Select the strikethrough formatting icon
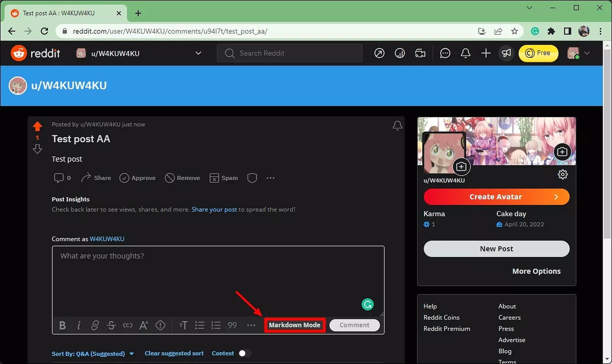The image size is (612, 364). (112, 325)
